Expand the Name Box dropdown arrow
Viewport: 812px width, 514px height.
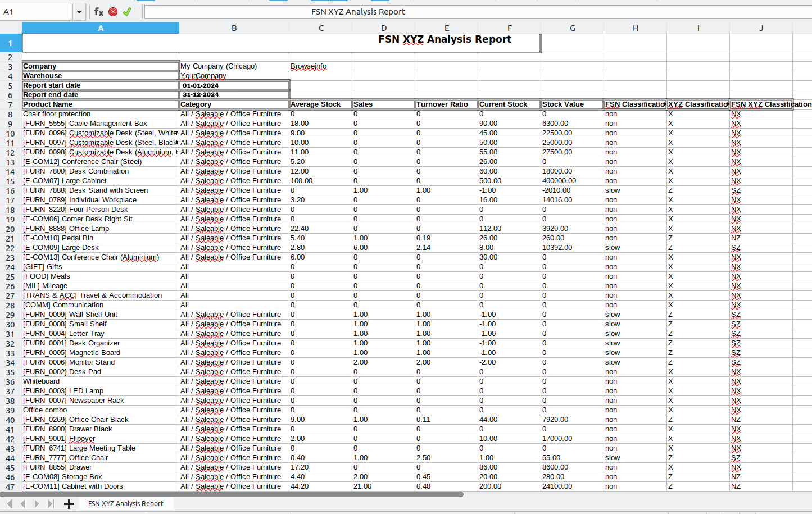tap(79, 12)
